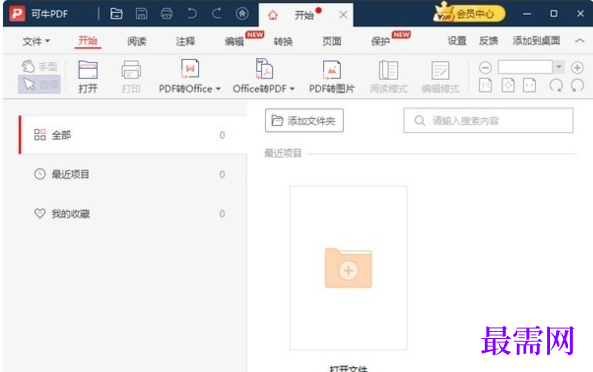Switch to the 阅读 ribbon tab

[x=137, y=41]
